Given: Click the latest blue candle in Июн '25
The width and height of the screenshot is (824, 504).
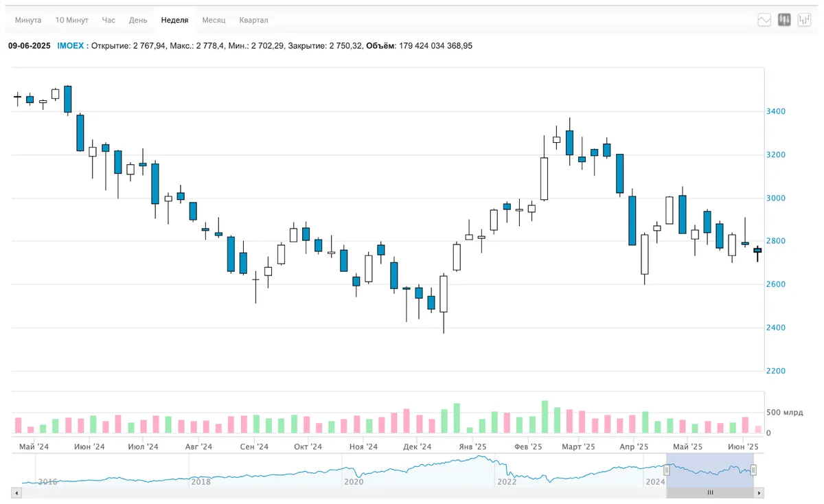Looking at the screenshot, I should click(x=758, y=251).
